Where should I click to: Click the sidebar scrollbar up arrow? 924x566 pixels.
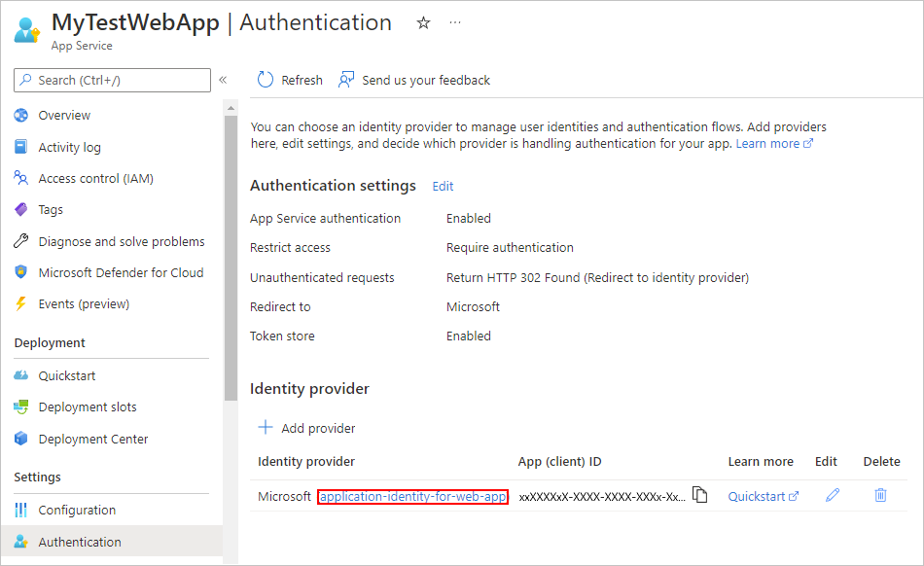[x=231, y=108]
